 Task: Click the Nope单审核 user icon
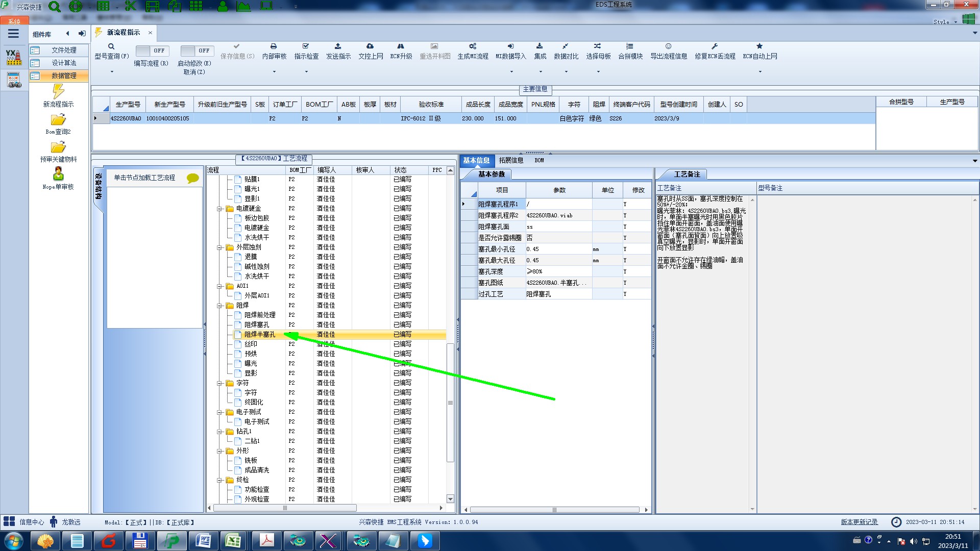coord(58,174)
